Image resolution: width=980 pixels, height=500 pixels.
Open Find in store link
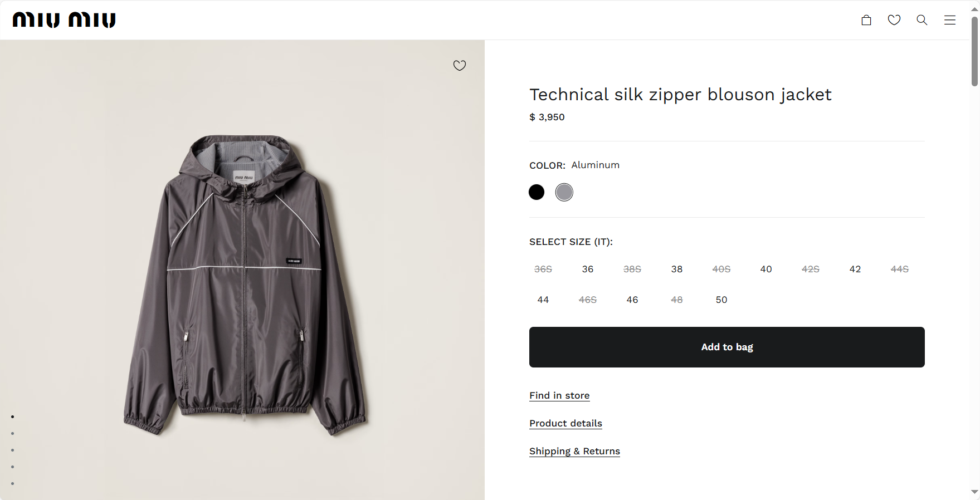559,395
